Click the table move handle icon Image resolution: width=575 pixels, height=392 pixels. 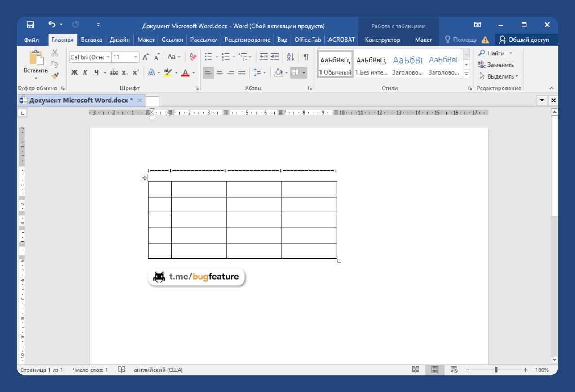[145, 178]
